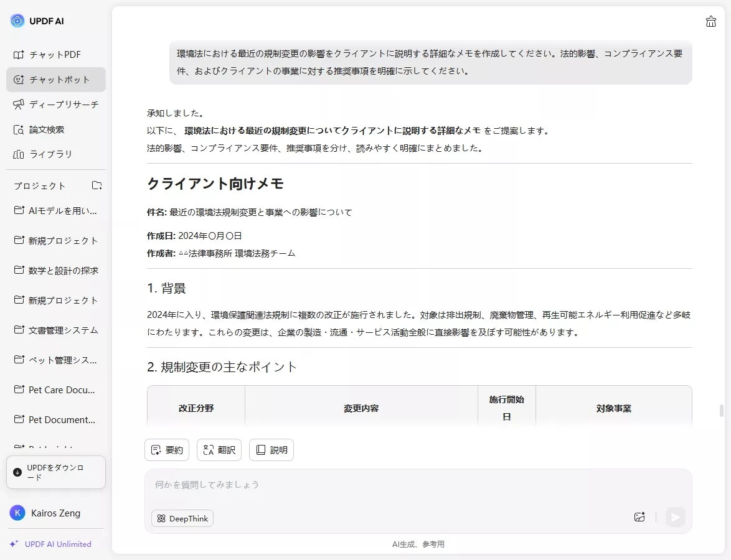Toggle the DeepThink mode
731x560 pixels.
click(182, 518)
